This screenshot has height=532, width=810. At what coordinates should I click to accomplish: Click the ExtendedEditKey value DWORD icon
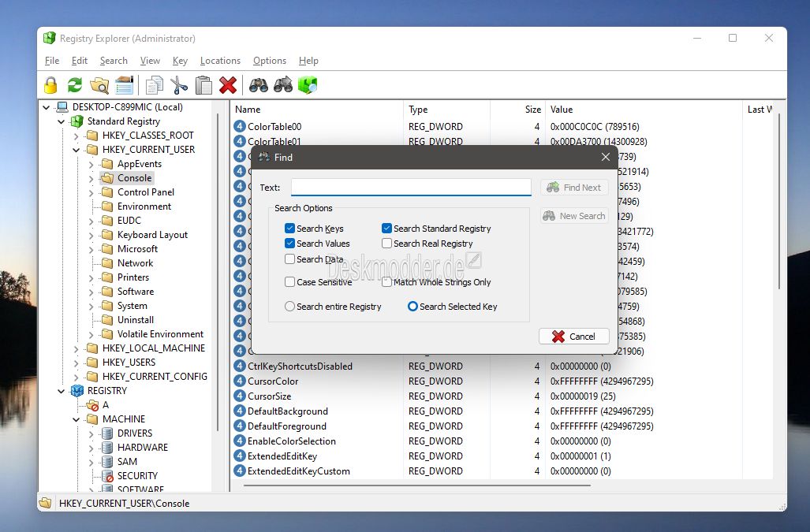tap(240, 456)
